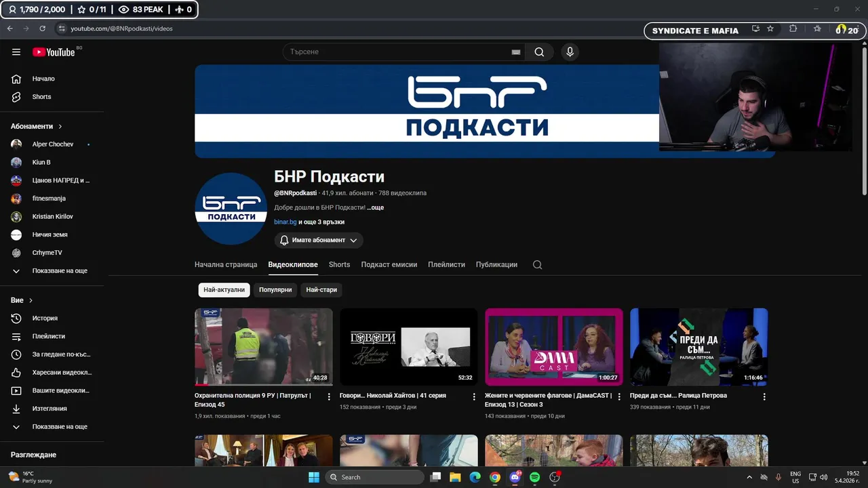
Task: Open the YouTube hamburger guide menu
Action: (x=16, y=52)
